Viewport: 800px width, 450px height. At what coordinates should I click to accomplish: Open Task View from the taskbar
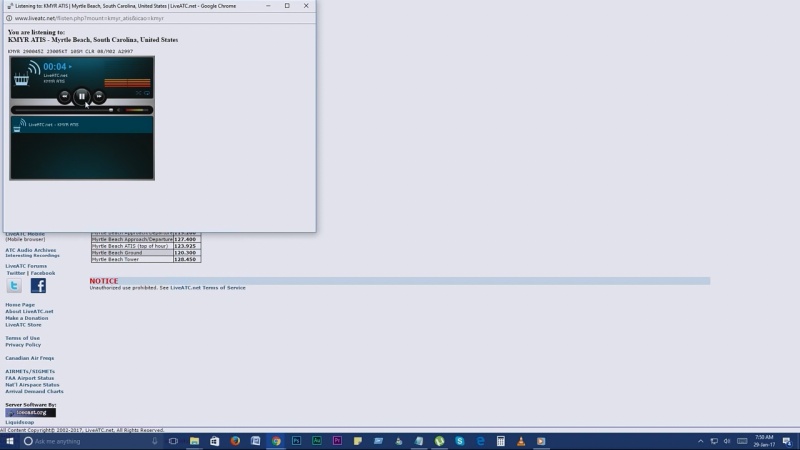pos(173,441)
